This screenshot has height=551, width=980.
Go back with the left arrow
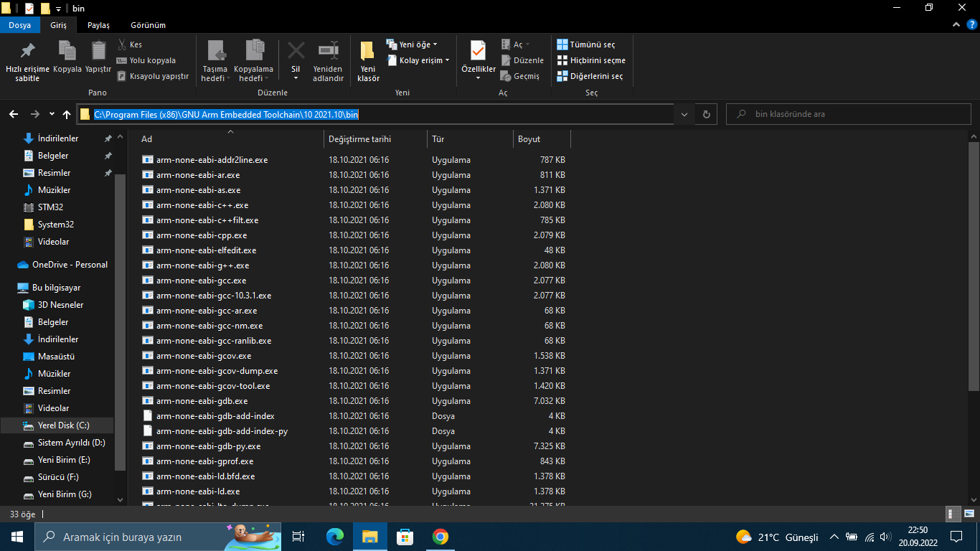click(x=14, y=114)
